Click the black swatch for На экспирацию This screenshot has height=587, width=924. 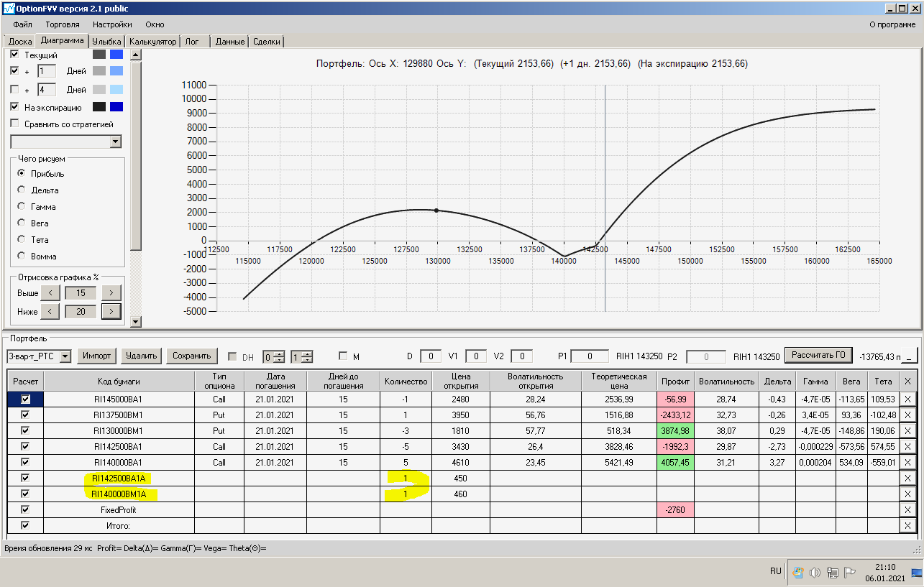(x=99, y=107)
